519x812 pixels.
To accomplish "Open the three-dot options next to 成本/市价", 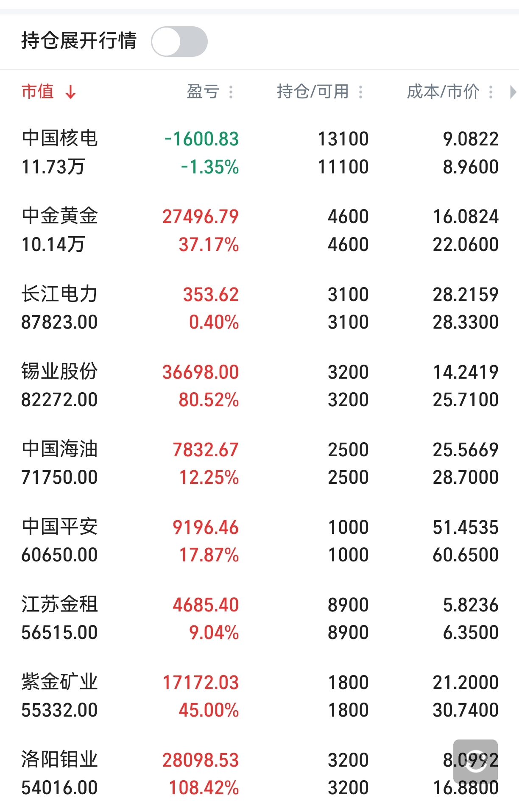I will (x=491, y=92).
